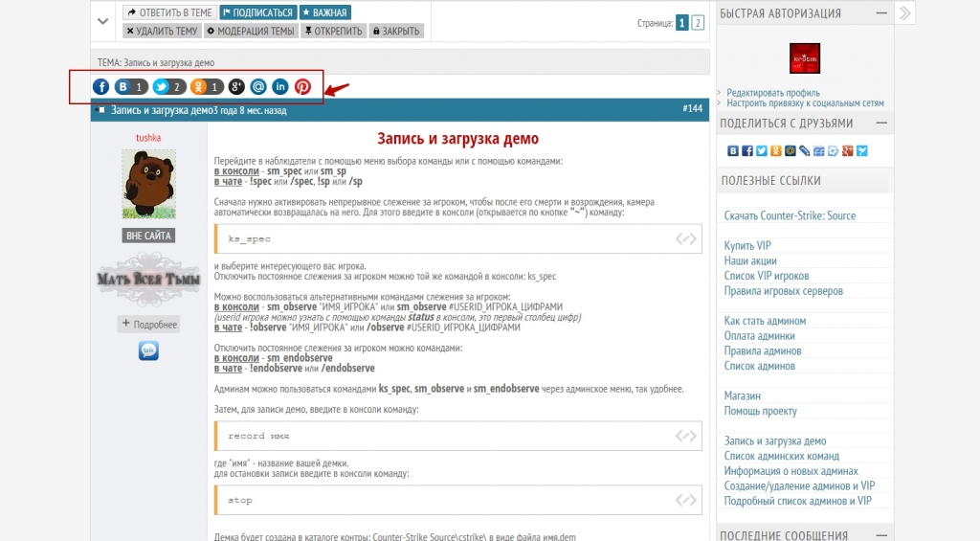Click the Facebook share icon above the post
This screenshot has height=541, width=980.
[x=101, y=87]
